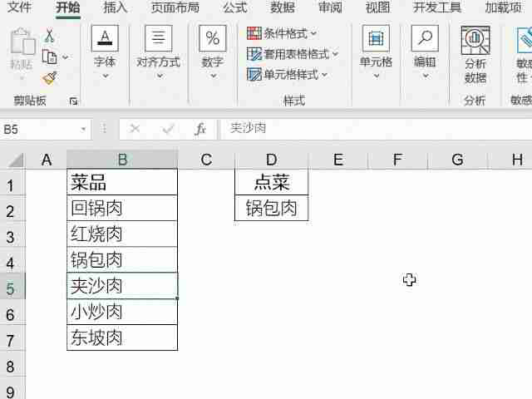Open the Cells (单元格) group icon

[x=376, y=38]
